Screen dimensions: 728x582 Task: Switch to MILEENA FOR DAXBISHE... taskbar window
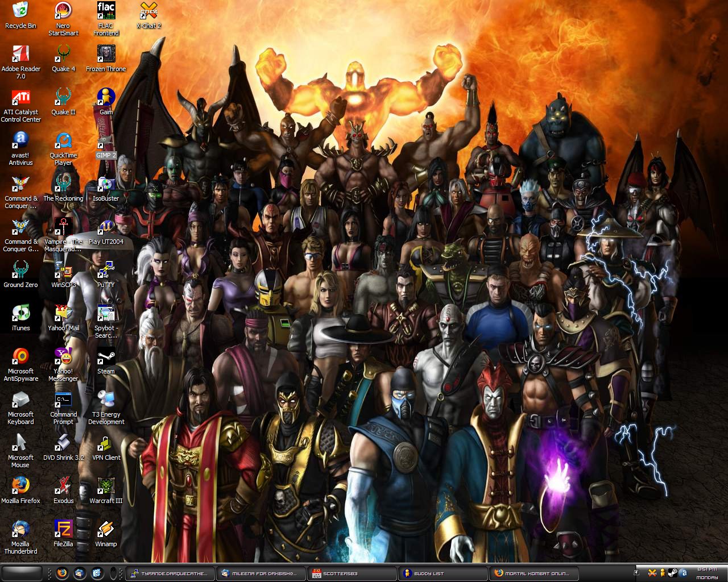[262, 573]
